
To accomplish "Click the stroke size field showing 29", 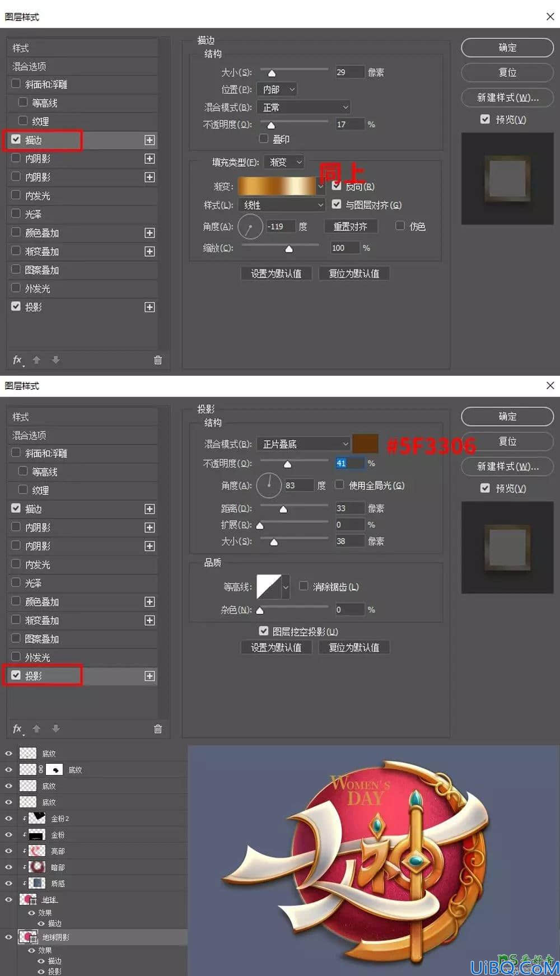I will (349, 72).
